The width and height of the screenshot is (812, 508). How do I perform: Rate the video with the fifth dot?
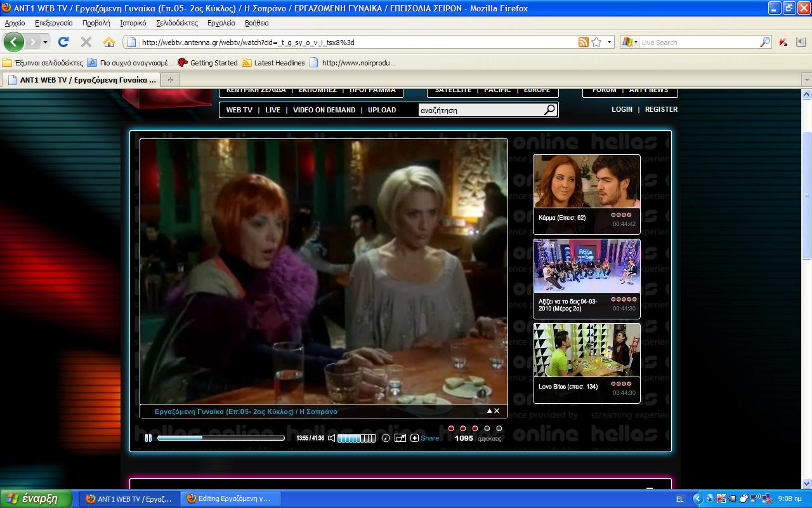(499, 428)
